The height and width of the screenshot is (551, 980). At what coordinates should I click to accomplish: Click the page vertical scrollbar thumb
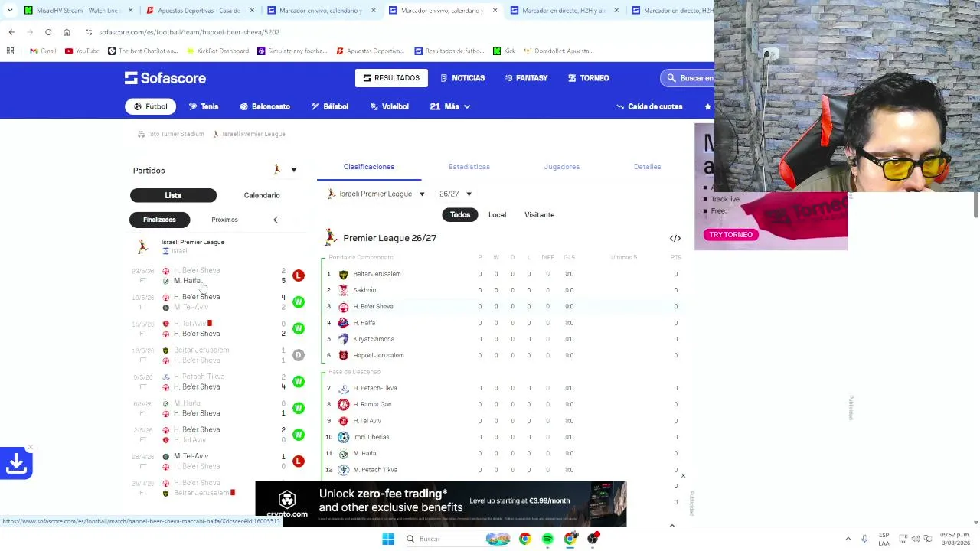(x=975, y=204)
